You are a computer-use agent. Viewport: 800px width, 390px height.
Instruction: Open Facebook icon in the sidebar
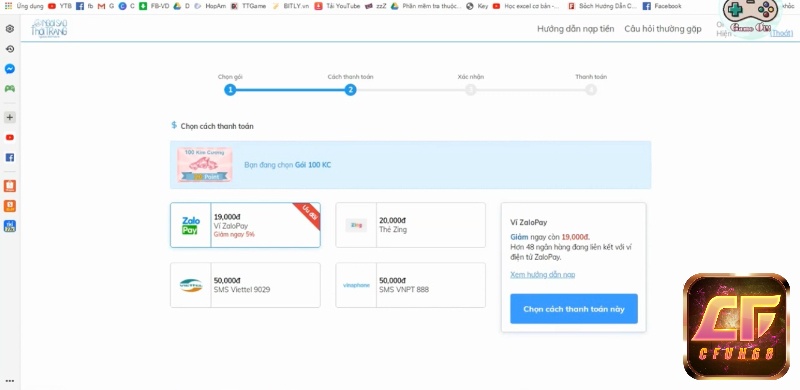10,158
